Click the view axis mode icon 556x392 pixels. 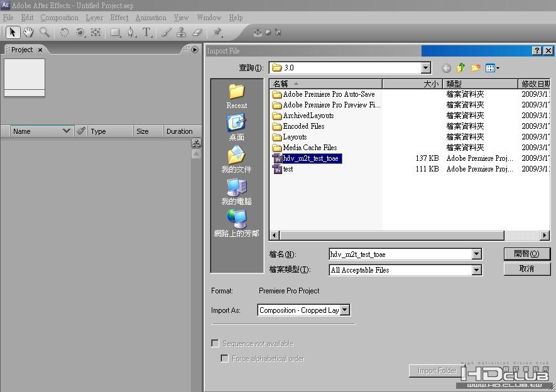[278, 32]
